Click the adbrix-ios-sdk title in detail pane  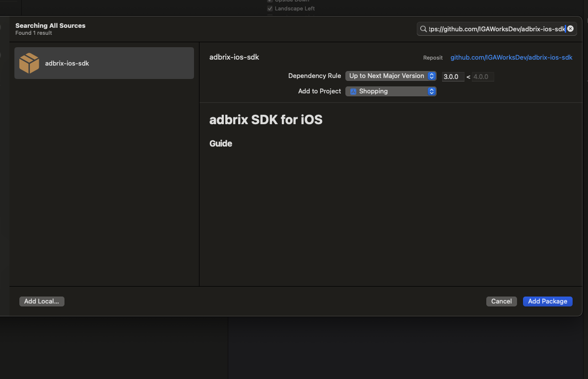(234, 57)
